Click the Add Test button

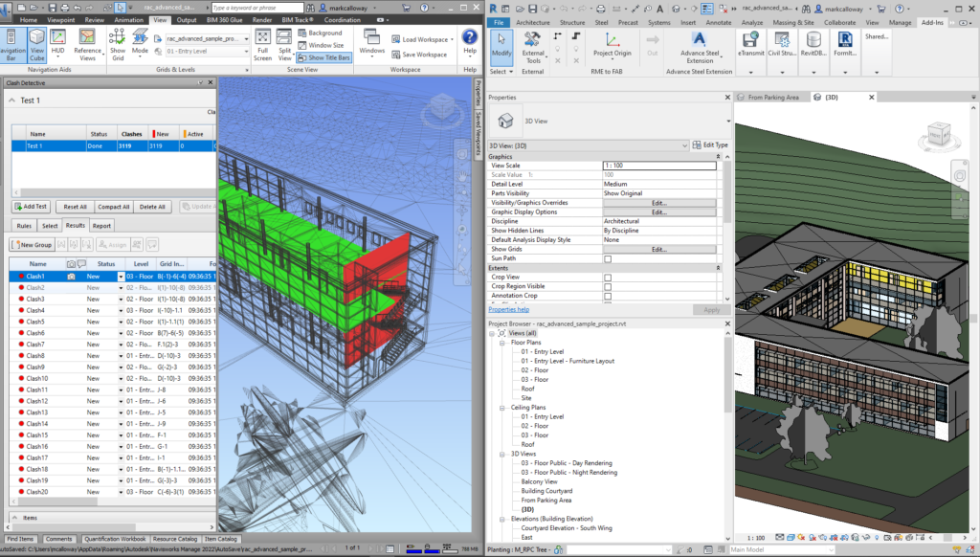pyautogui.click(x=31, y=207)
